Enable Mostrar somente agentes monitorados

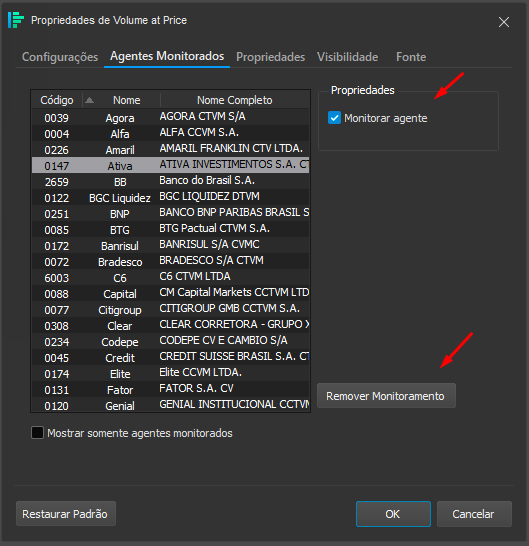click(x=37, y=433)
